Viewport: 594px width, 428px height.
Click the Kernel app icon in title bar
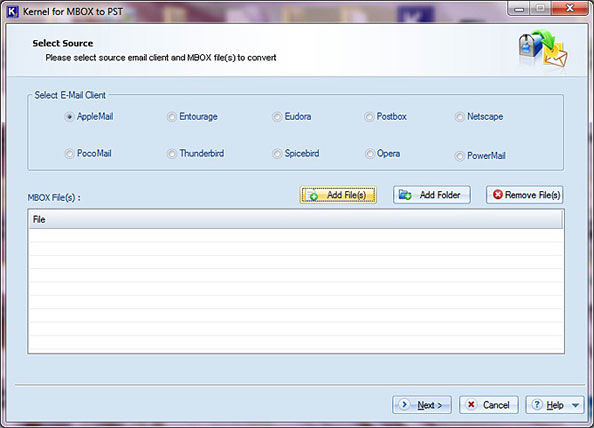coord(12,11)
